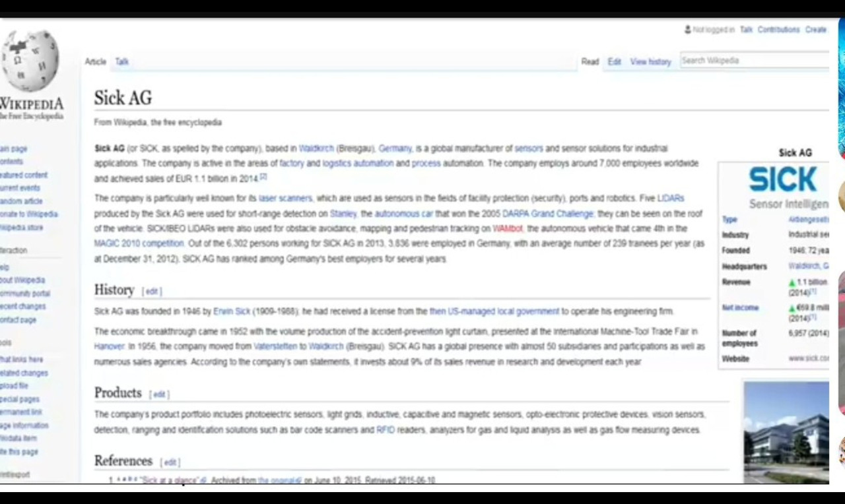Open the View history tab
This screenshot has width=845, height=504.
click(650, 61)
